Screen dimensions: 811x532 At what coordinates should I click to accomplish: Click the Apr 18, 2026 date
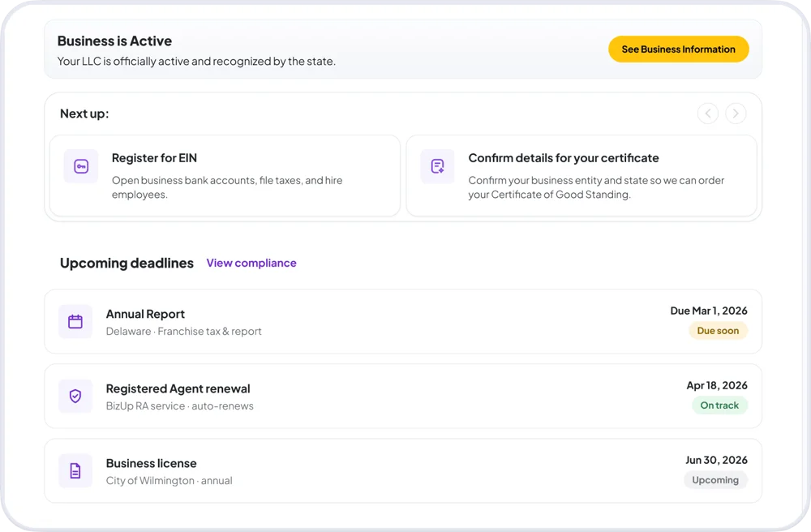(717, 385)
